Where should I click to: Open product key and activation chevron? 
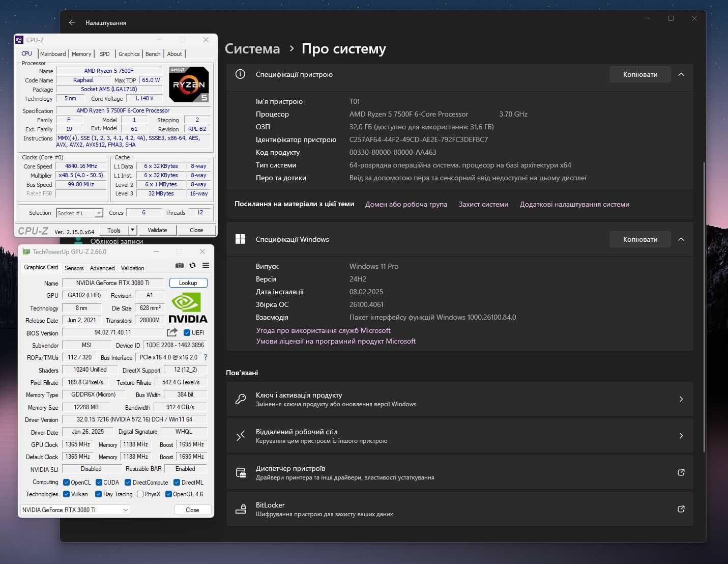(x=681, y=399)
